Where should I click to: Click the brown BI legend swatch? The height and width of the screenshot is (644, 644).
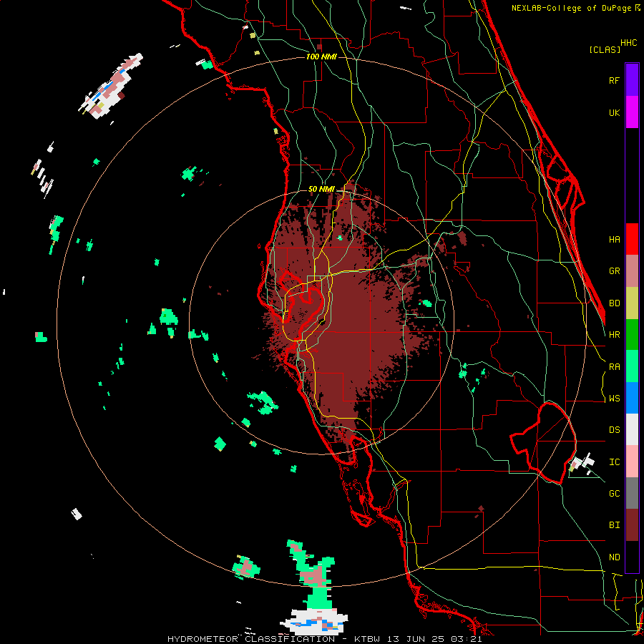click(x=632, y=525)
